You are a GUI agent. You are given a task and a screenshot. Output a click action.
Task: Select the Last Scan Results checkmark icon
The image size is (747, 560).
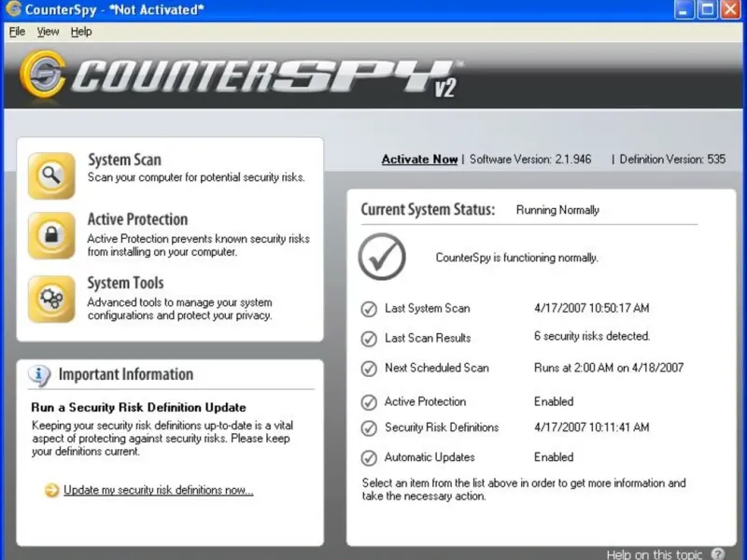[x=369, y=339]
